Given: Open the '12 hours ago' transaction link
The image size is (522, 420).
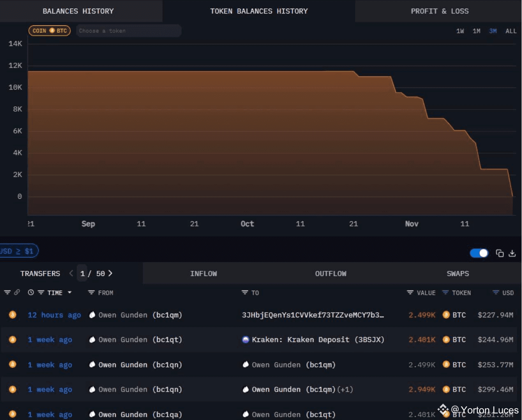Looking at the screenshot, I should pos(54,315).
